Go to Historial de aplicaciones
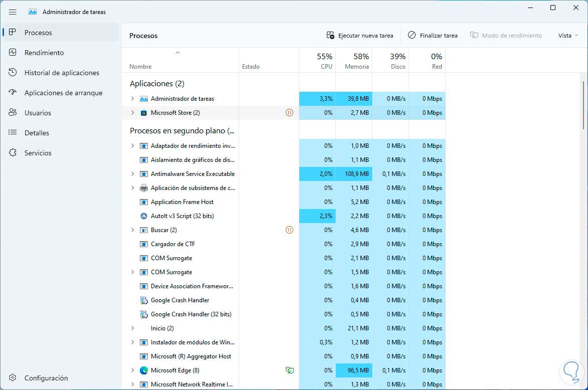This screenshot has height=390, width=588. click(x=62, y=73)
